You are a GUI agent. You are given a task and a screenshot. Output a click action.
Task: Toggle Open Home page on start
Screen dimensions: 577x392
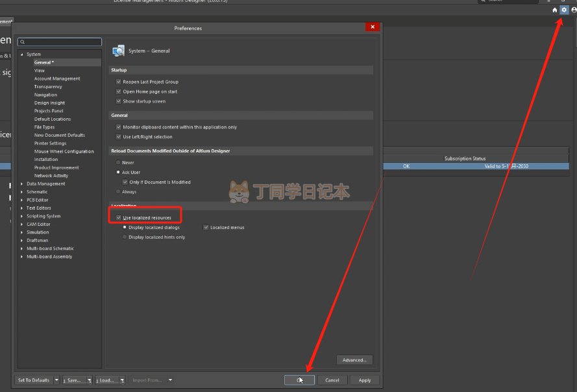(x=119, y=92)
